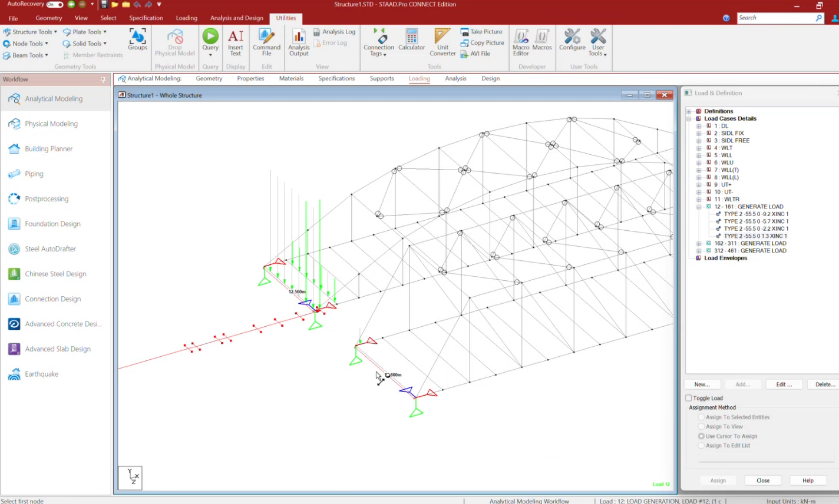Screen dimensions: 839x504
Task: Expand 162 - 311 GENERATE LOAD node
Action: (x=699, y=243)
